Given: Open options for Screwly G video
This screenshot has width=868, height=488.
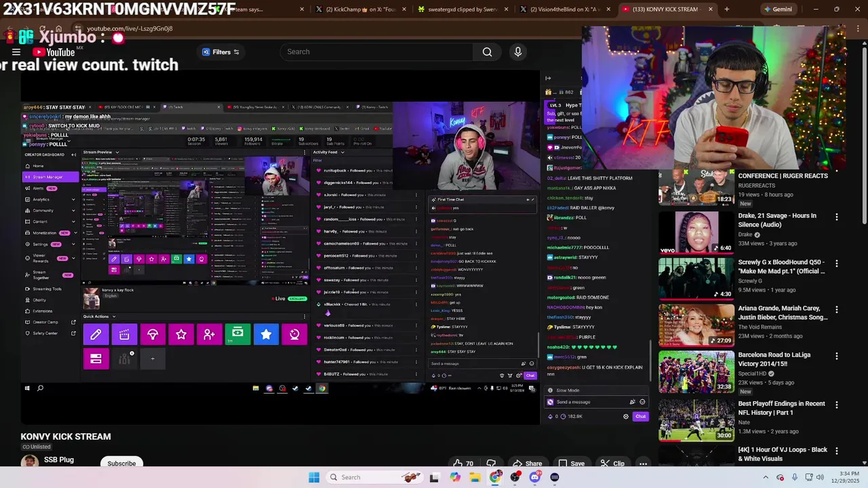Looking at the screenshot, I should (836, 263).
